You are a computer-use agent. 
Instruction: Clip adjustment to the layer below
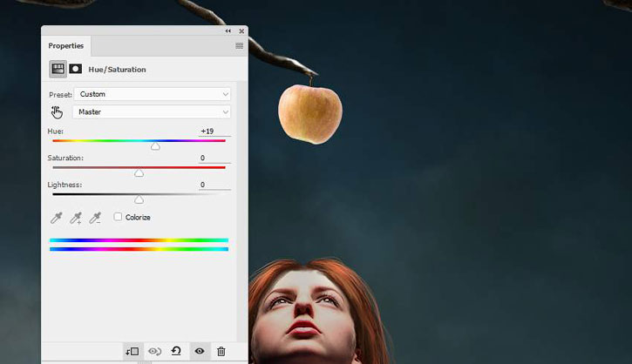pos(133,352)
